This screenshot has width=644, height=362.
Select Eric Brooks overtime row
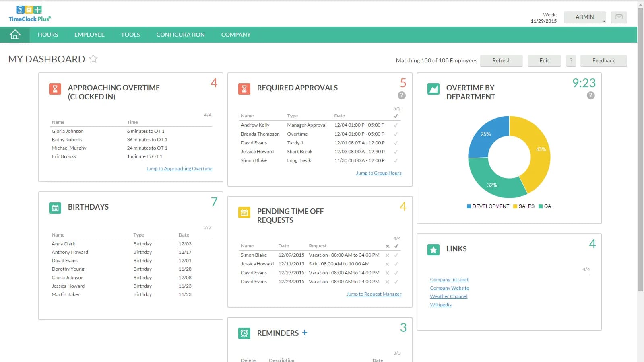[x=131, y=156]
